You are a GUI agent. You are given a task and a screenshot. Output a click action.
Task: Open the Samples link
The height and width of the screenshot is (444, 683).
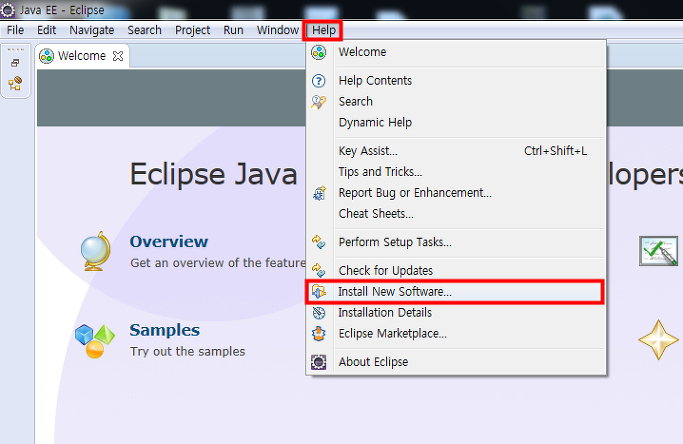[165, 330]
